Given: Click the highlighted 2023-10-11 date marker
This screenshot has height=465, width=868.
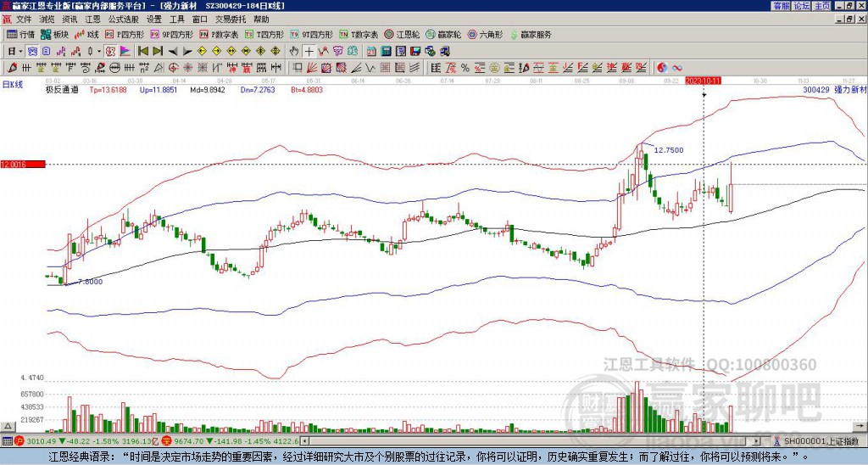Looking at the screenshot, I should click(703, 81).
